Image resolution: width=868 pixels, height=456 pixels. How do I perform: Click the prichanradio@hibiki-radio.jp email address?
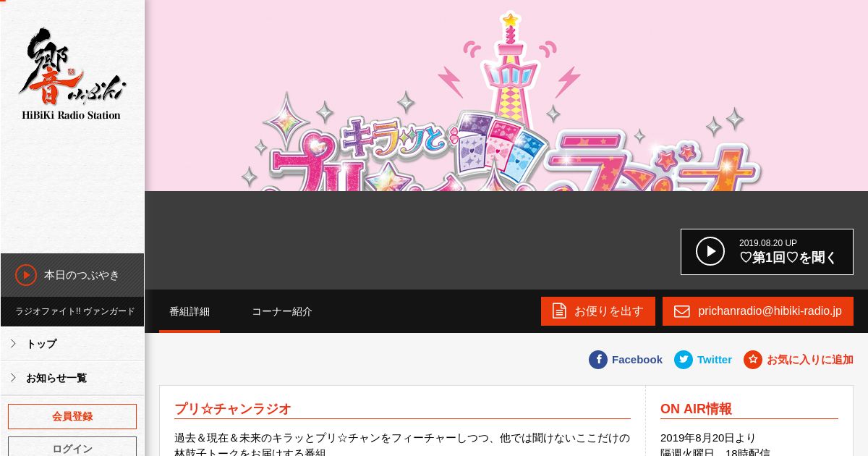770,311
